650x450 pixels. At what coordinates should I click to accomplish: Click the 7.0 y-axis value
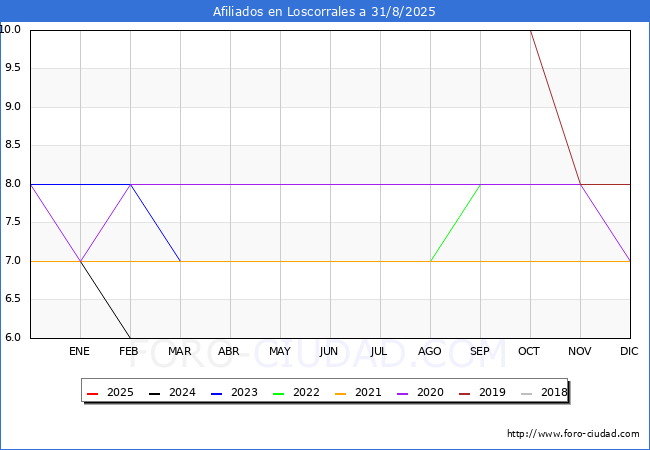point(13,261)
